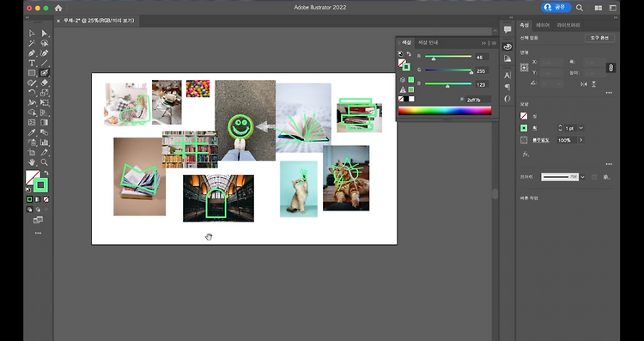
Task: Expand opacity 100% arrow
Action: 580,140
